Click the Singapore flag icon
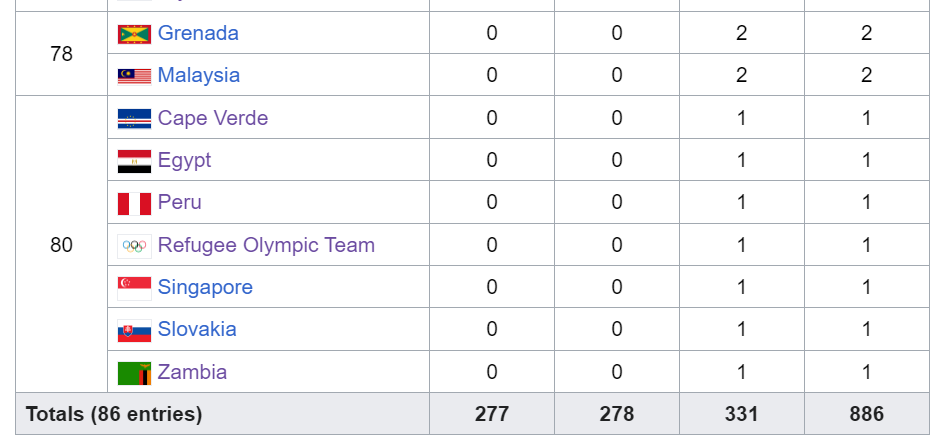 click(x=134, y=288)
